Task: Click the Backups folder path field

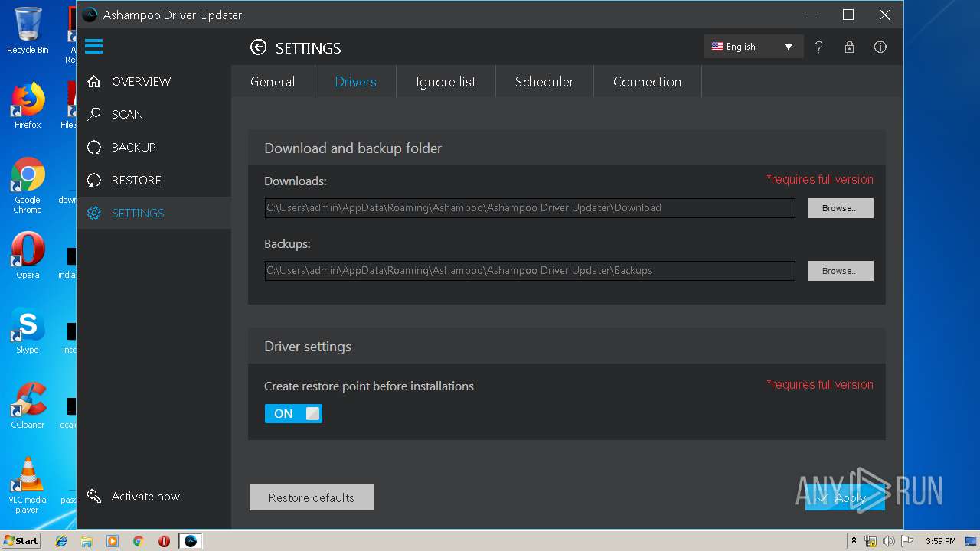Action: (530, 270)
